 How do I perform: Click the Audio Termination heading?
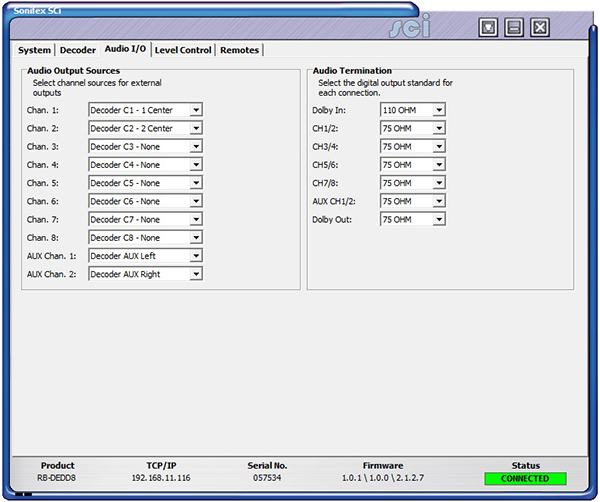(352, 71)
